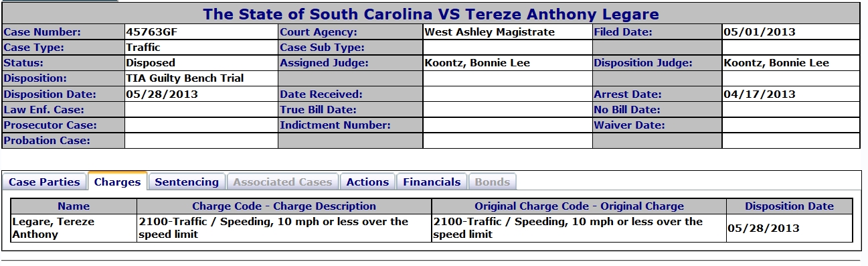Select the Charges tab
The width and height of the screenshot is (868, 266).
pyautogui.click(x=118, y=182)
